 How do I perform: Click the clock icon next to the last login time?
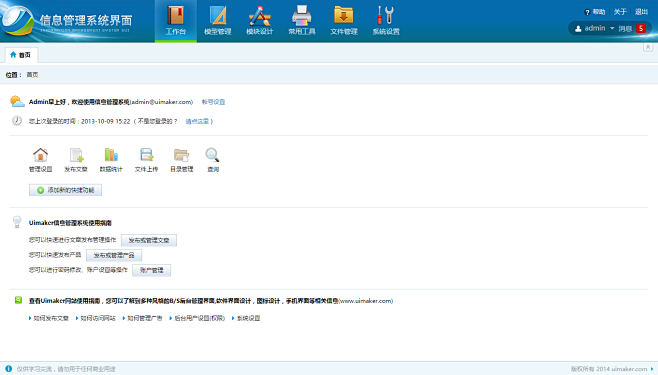click(17, 121)
